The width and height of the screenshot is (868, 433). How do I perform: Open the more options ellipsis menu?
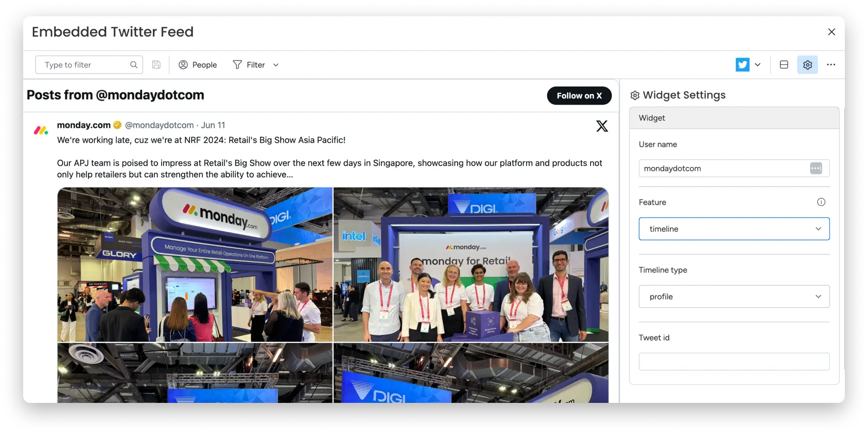[x=831, y=65]
